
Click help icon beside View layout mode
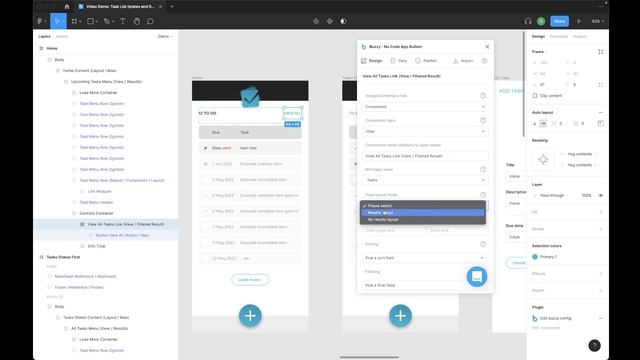483,195
